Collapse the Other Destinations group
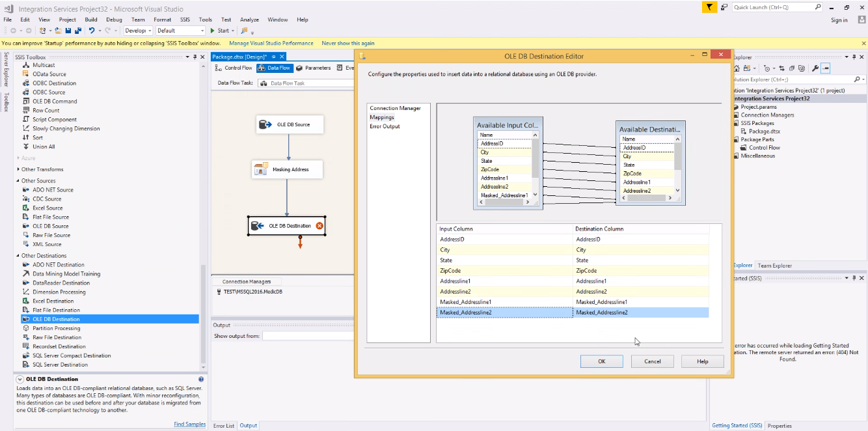Viewport: 868px width, 431px height. click(x=18, y=256)
